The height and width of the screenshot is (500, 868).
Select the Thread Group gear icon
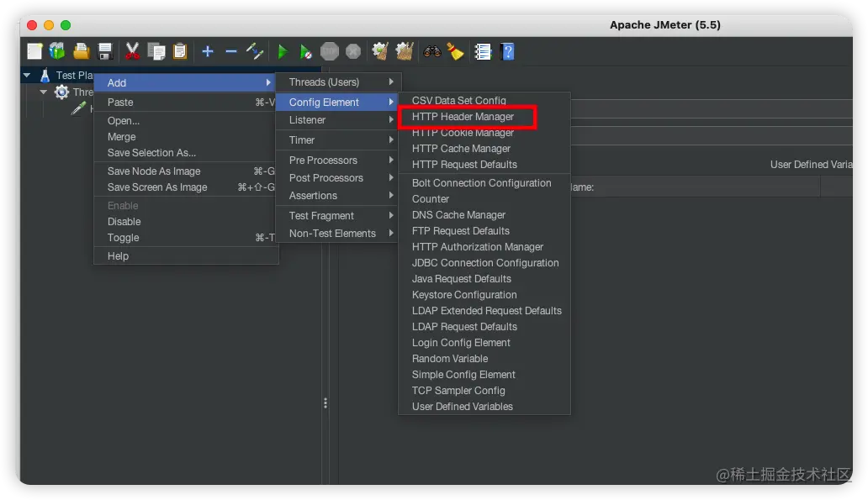pos(61,92)
